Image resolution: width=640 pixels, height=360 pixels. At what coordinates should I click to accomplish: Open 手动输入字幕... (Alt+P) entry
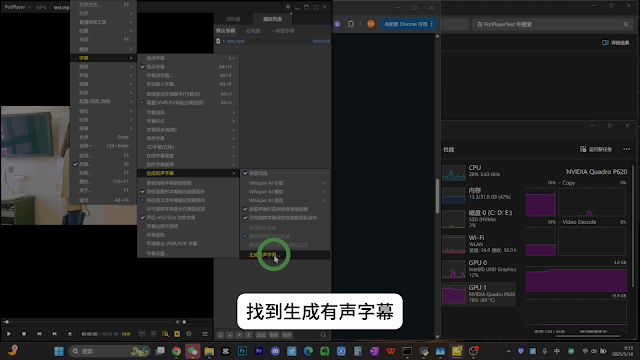tap(188, 84)
